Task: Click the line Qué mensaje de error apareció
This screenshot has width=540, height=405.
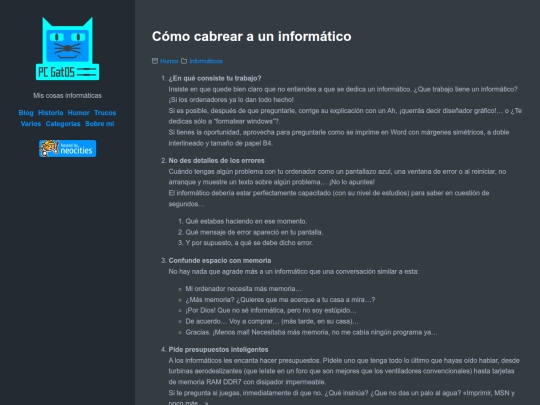Action: pyautogui.click(x=254, y=232)
